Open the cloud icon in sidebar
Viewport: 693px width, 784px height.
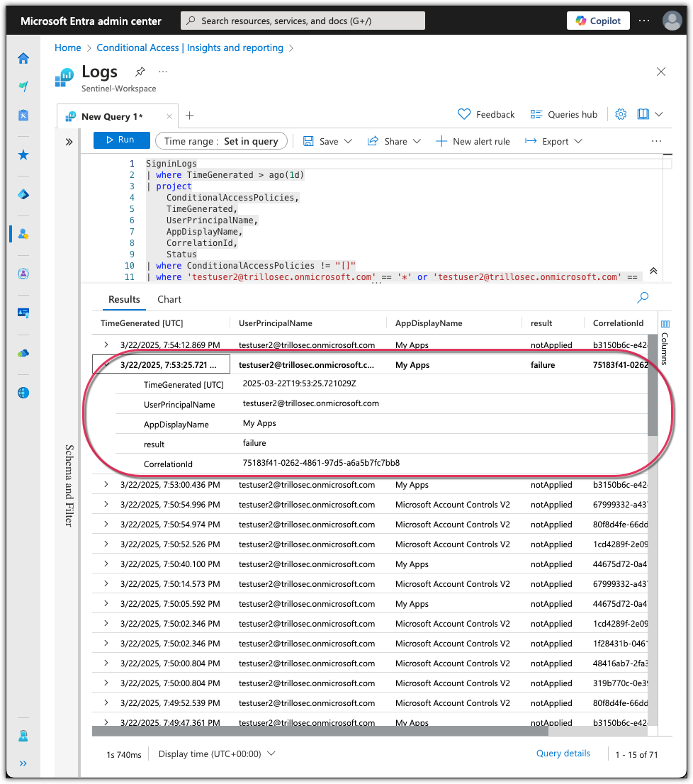coord(23,354)
